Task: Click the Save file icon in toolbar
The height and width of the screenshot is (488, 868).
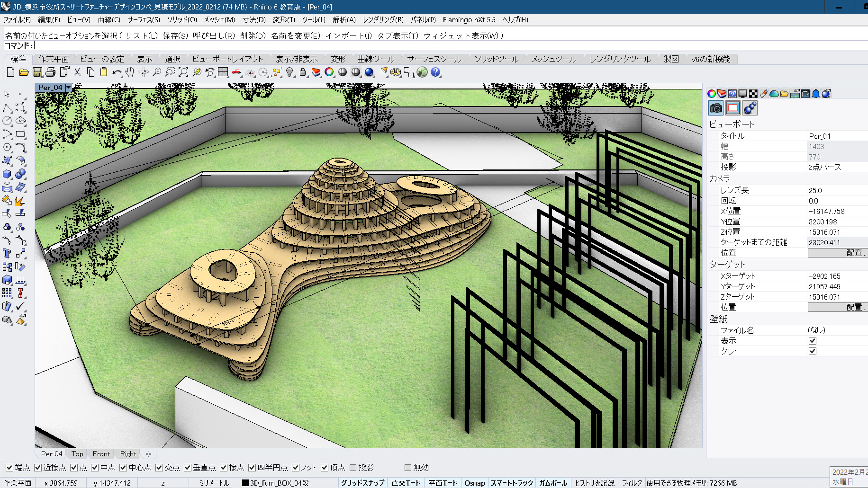Action: 37,72
